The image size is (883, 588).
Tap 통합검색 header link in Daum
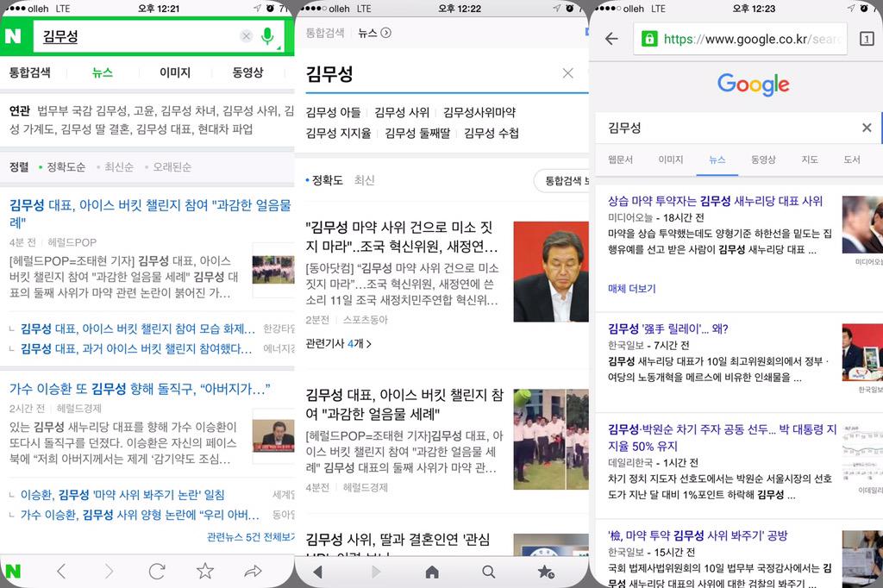(325, 33)
